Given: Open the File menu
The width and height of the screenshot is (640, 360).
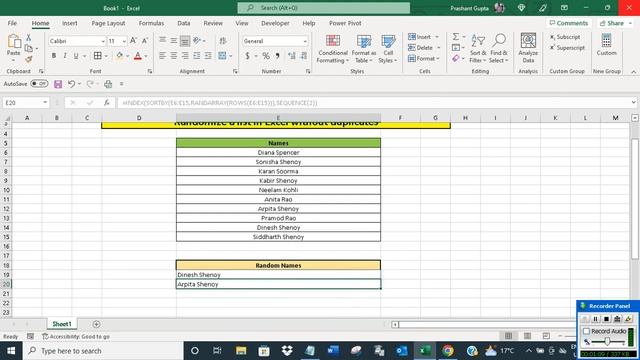Looking at the screenshot, I should tap(12, 23).
